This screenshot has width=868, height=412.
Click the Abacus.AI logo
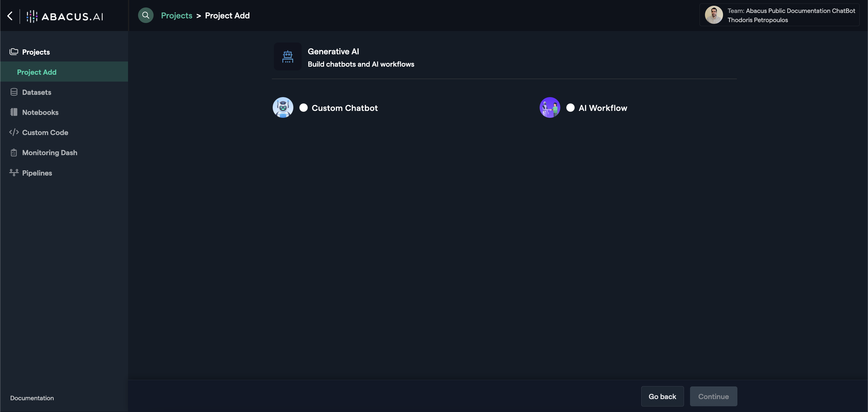tap(65, 16)
